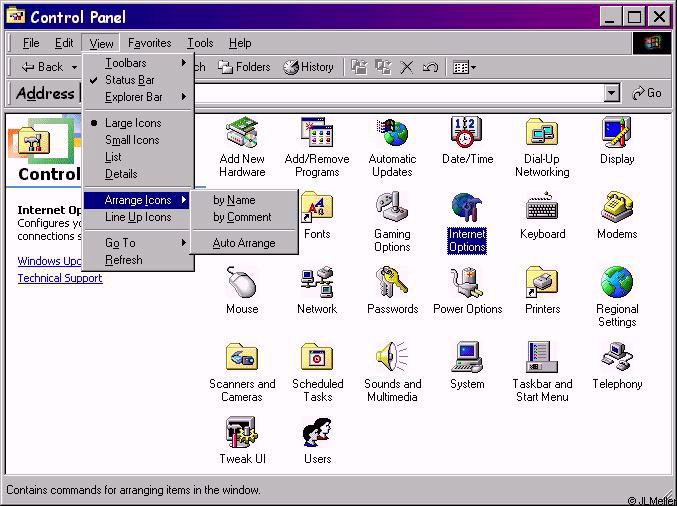Open the File menu
Viewport: 677px width, 506px height.
31,43
